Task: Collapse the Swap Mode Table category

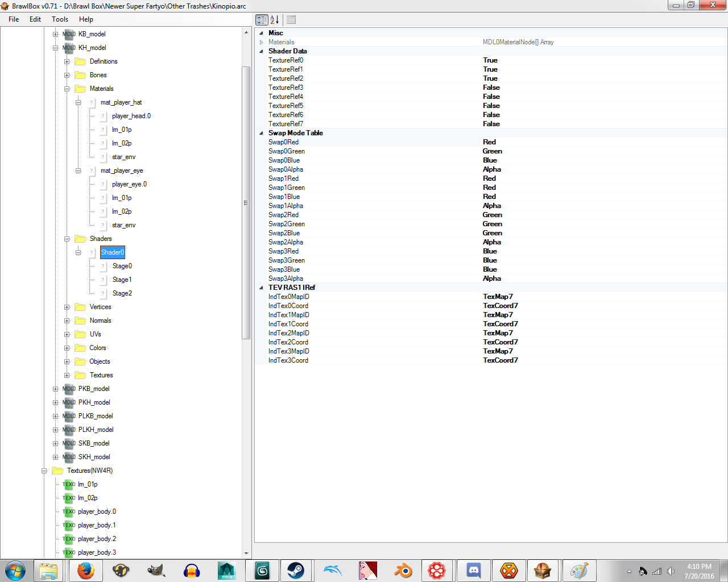Action: click(262, 133)
